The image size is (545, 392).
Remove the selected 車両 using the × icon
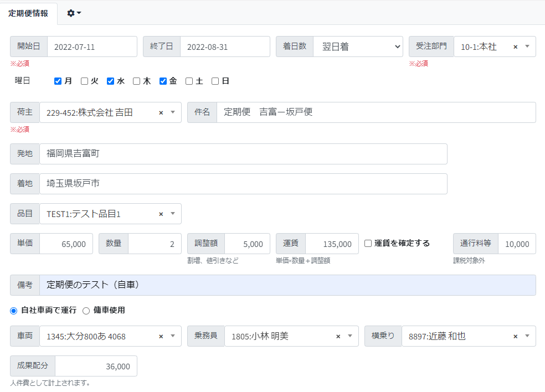point(161,336)
